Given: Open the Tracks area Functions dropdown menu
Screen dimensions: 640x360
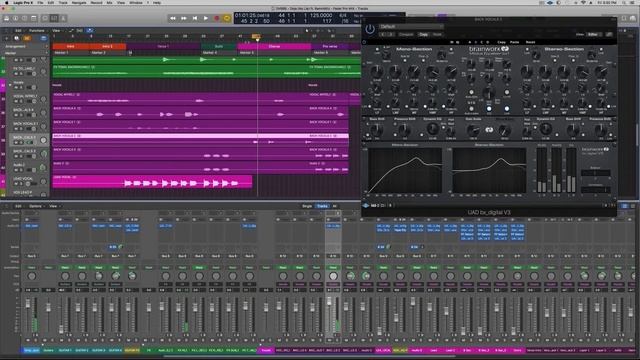Looking at the screenshot, I should tap(38, 31).
